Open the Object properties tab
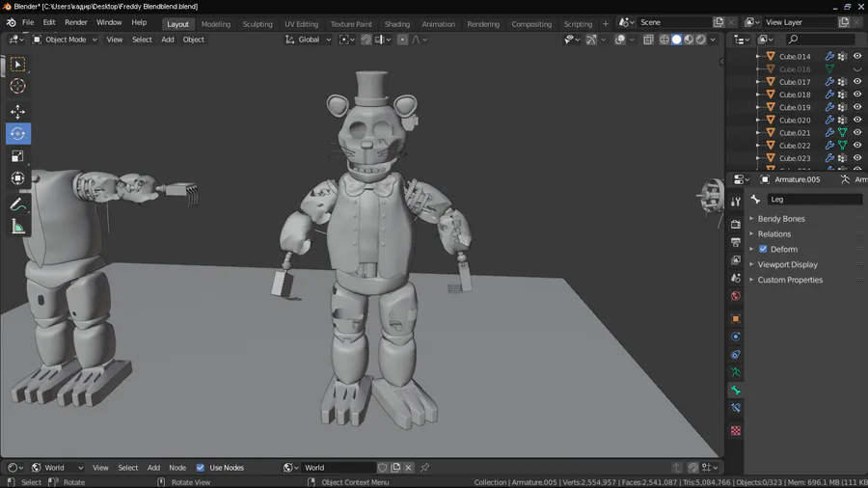 pyautogui.click(x=736, y=318)
